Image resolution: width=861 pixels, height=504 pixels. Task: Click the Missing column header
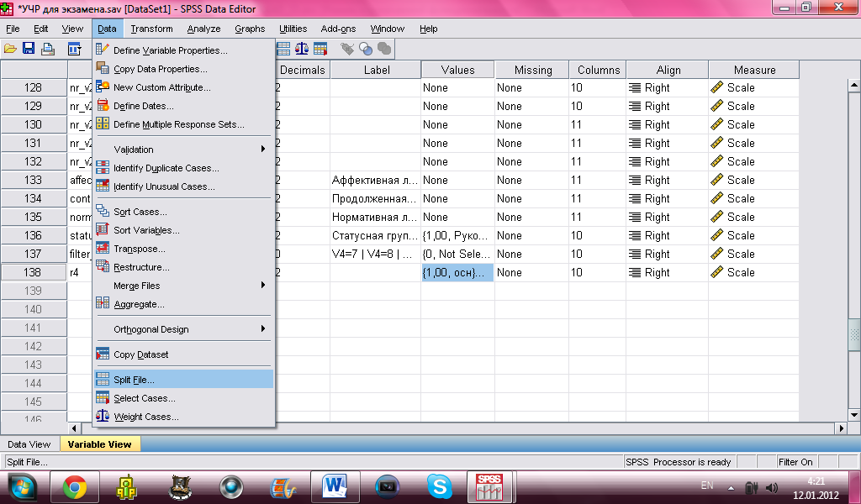532,70
